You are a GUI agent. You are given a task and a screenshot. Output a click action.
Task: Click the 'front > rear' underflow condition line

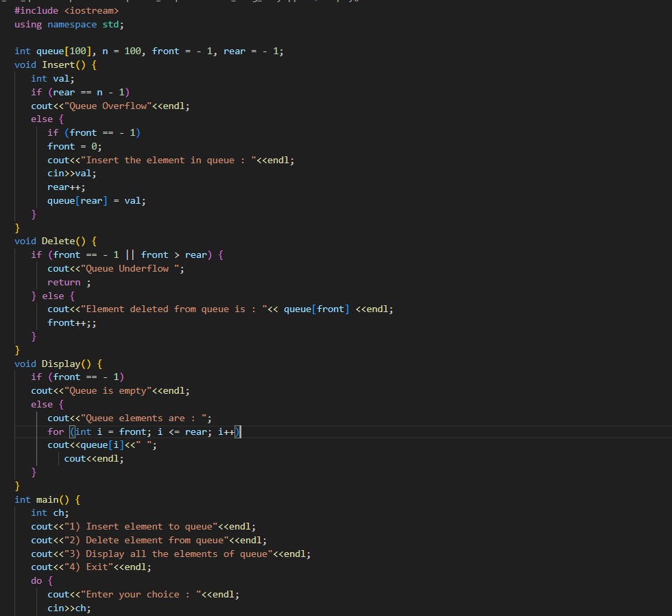127,254
